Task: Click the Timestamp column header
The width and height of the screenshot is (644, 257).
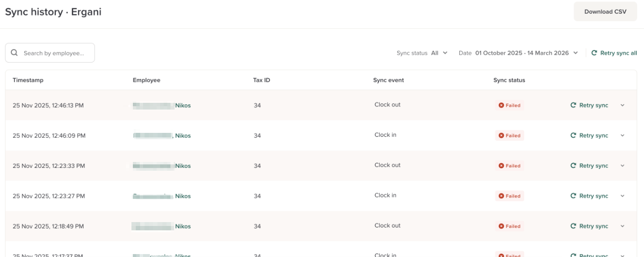Action: pyautogui.click(x=28, y=80)
